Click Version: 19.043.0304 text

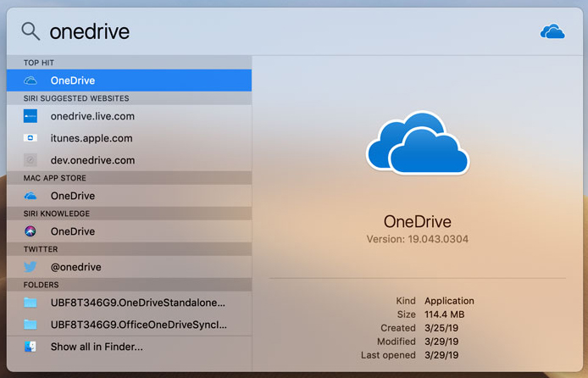click(418, 239)
